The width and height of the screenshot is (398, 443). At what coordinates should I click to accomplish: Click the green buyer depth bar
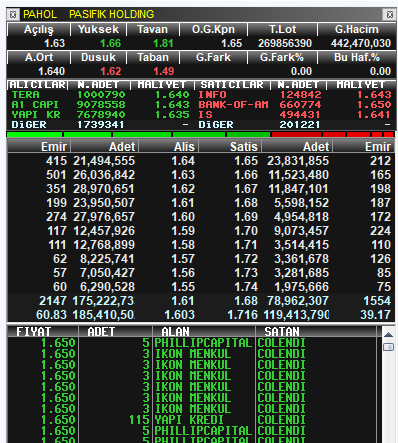click(x=138, y=134)
